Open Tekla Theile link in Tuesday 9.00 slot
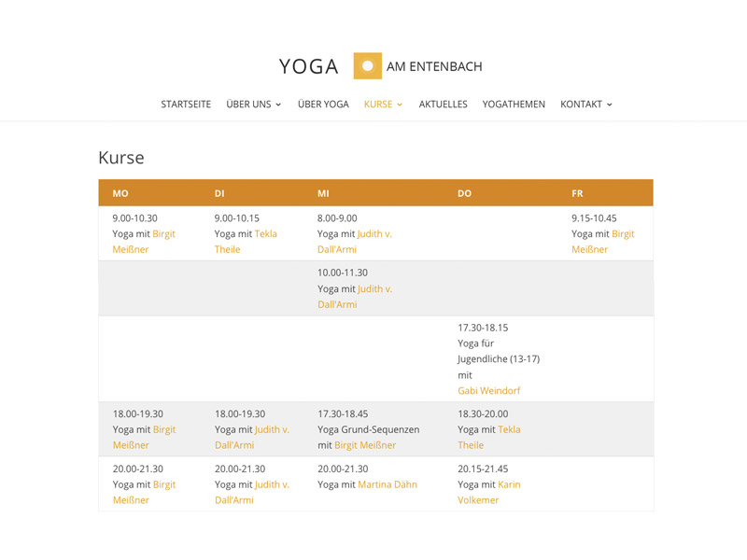The height and width of the screenshot is (560, 747). pyautogui.click(x=246, y=242)
